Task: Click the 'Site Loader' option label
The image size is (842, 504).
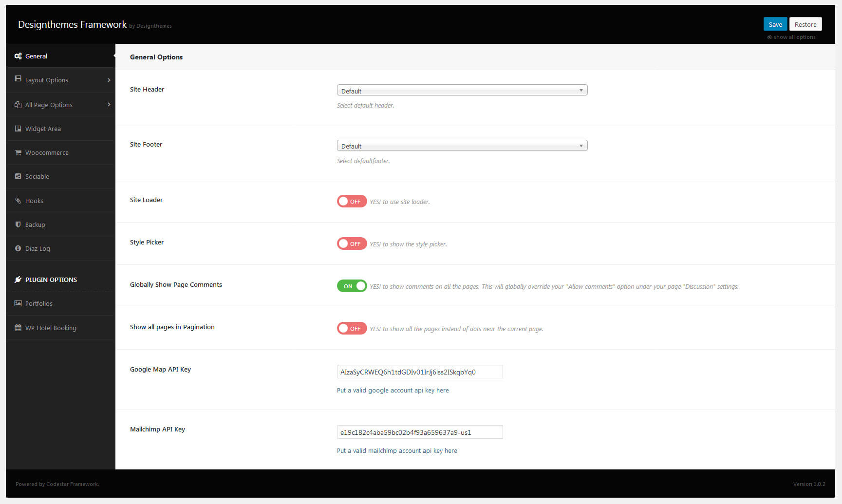Action: (x=146, y=200)
